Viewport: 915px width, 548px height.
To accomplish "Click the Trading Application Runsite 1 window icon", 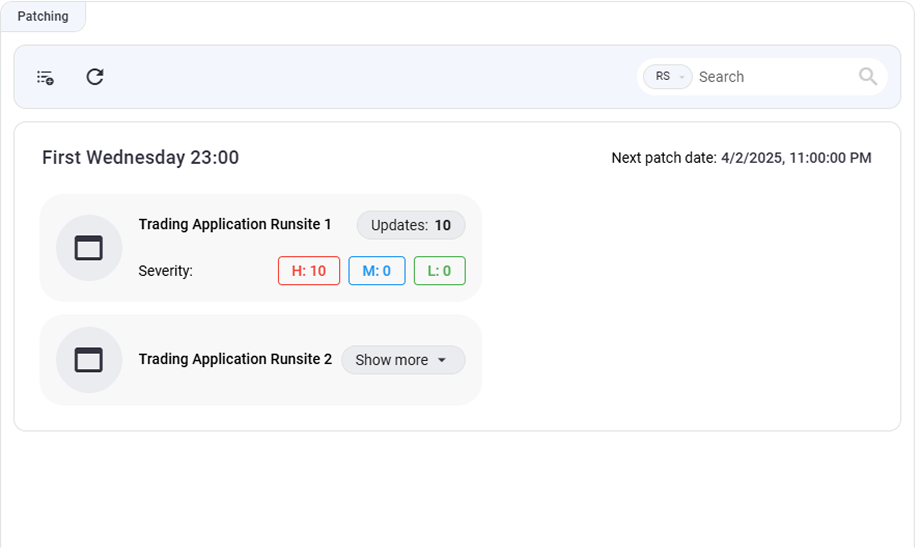I will [x=89, y=248].
